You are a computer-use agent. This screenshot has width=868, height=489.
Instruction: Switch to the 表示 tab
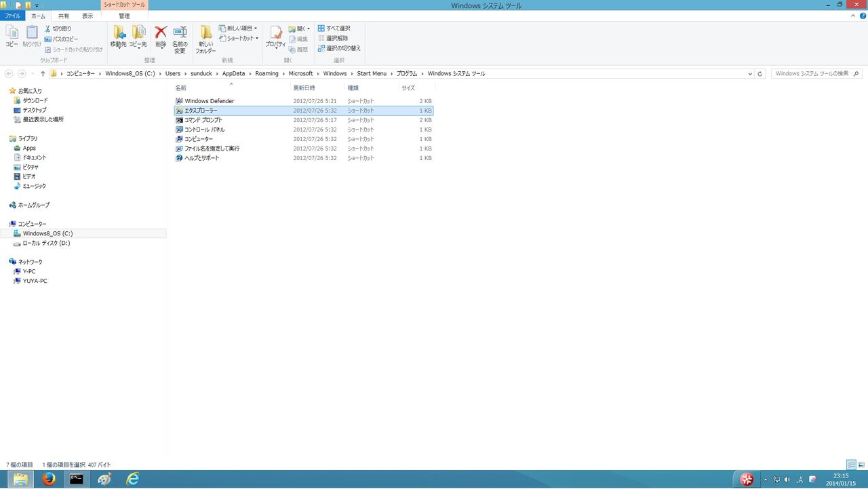point(87,16)
